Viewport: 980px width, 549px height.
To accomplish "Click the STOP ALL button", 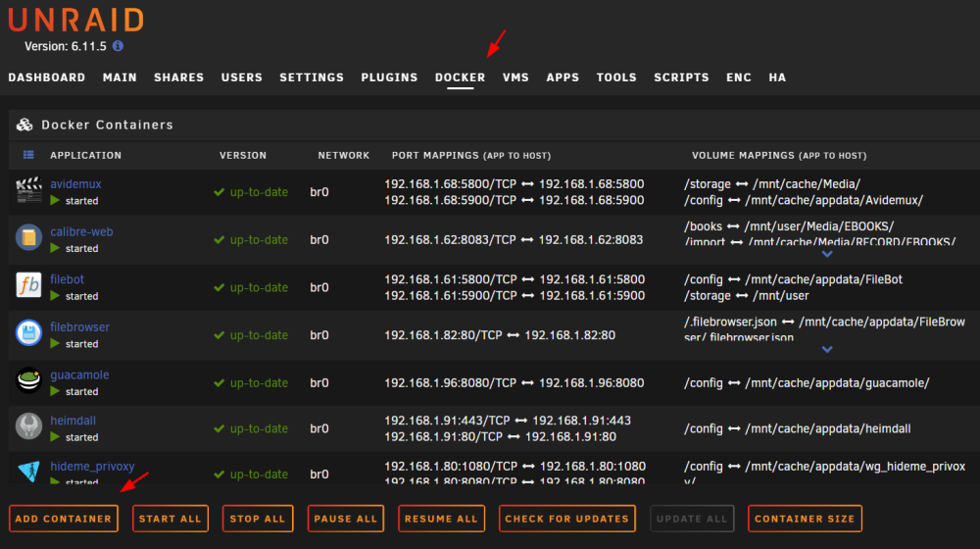I will [x=258, y=519].
